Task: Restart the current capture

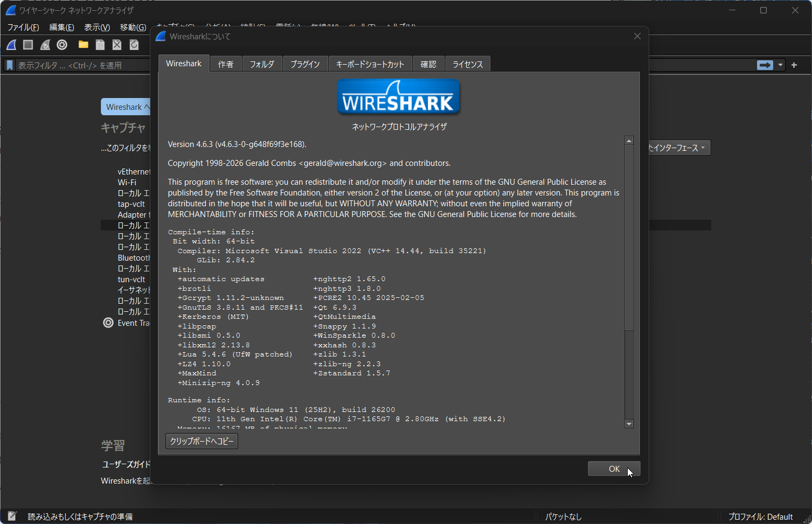Action: [45, 45]
